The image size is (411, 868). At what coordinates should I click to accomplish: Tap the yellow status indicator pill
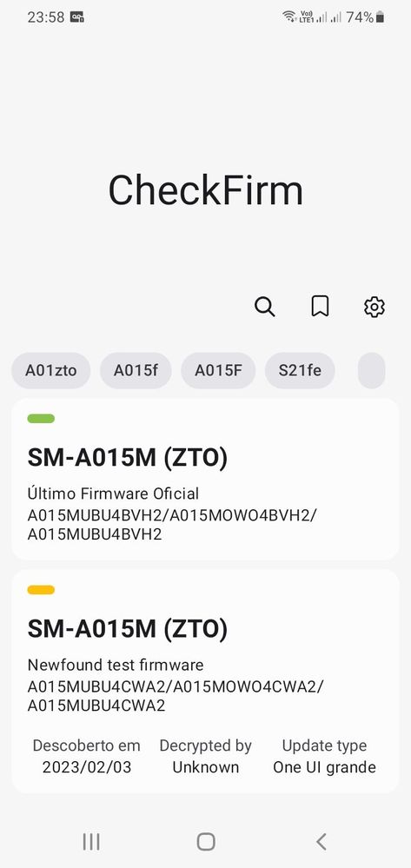tap(41, 590)
